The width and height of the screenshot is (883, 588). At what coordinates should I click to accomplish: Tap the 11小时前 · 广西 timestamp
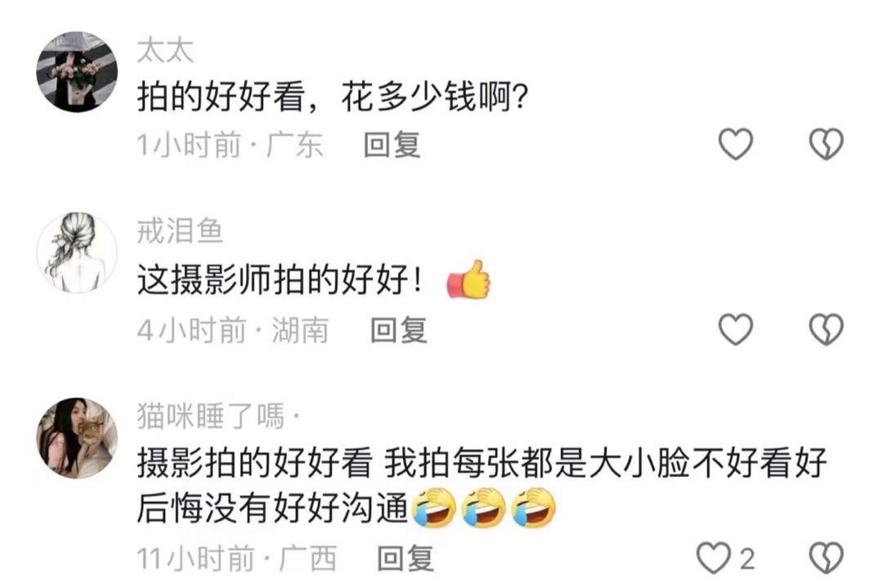pos(237,558)
